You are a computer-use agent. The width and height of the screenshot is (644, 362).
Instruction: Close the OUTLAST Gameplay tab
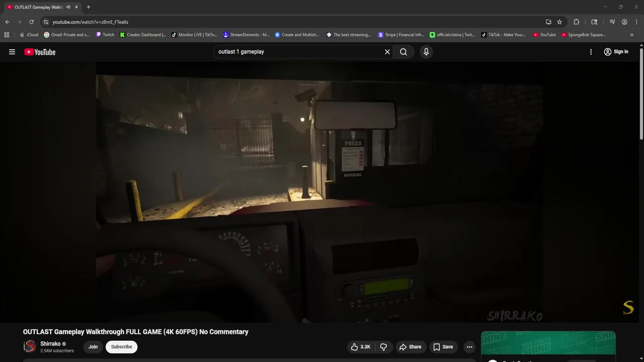[76, 7]
